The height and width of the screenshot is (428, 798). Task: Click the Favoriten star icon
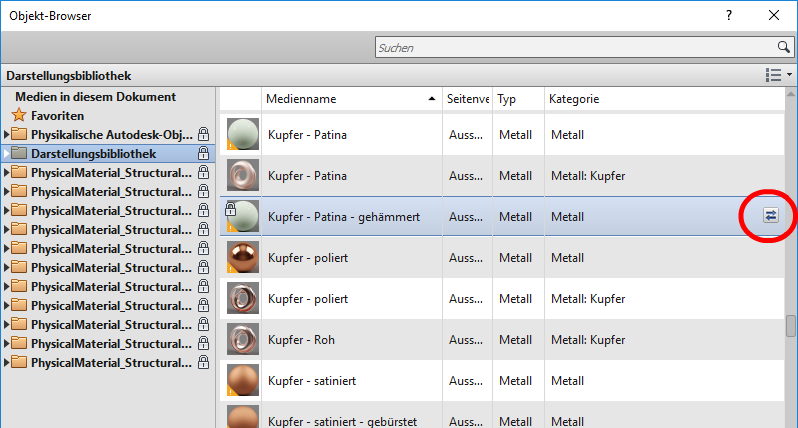coord(19,115)
